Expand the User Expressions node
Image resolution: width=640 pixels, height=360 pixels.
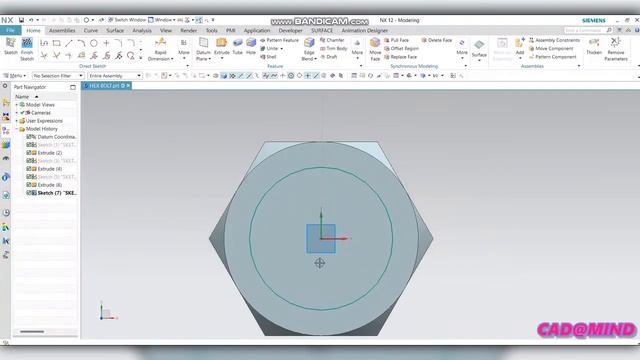click(x=17, y=121)
